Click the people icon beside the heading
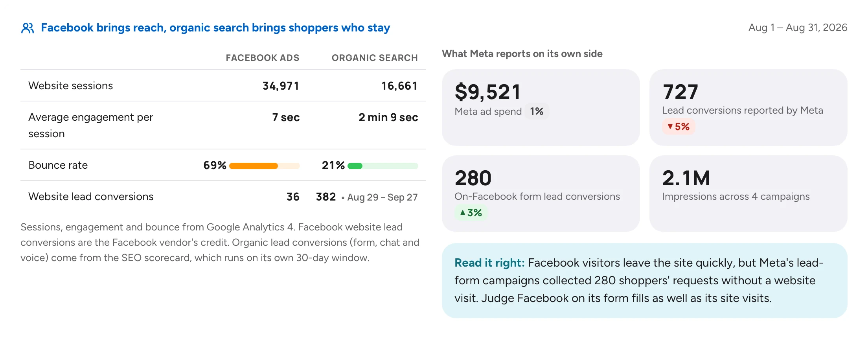 (x=28, y=28)
